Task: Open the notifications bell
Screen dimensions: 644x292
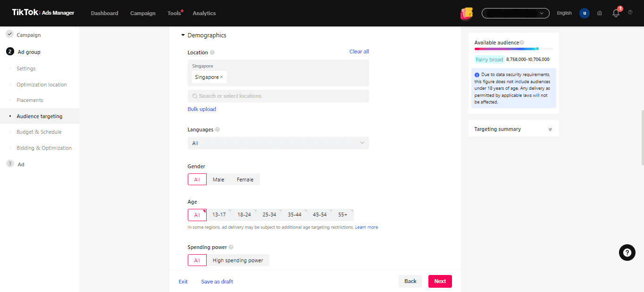Action: [x=616, y=13]
